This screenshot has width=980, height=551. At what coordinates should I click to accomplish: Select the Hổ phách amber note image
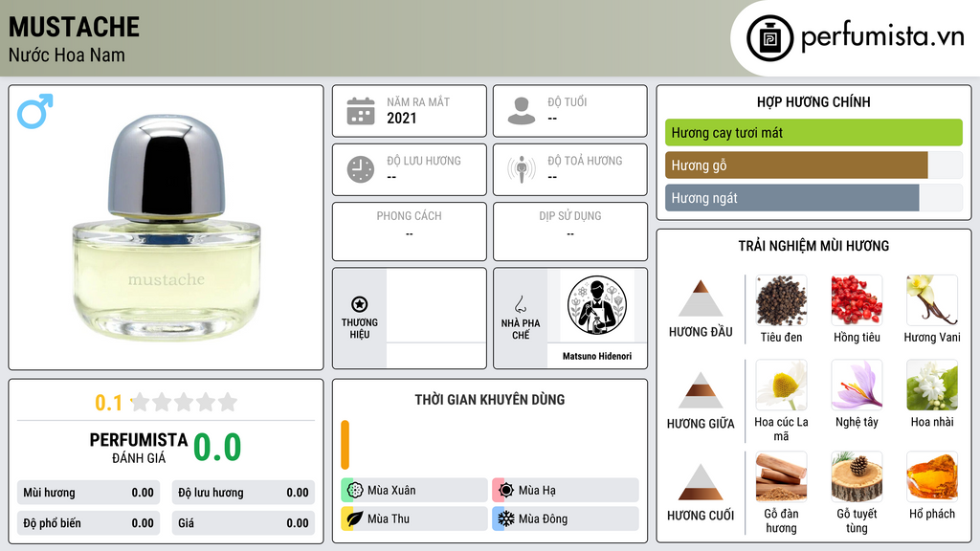(932, 476)
